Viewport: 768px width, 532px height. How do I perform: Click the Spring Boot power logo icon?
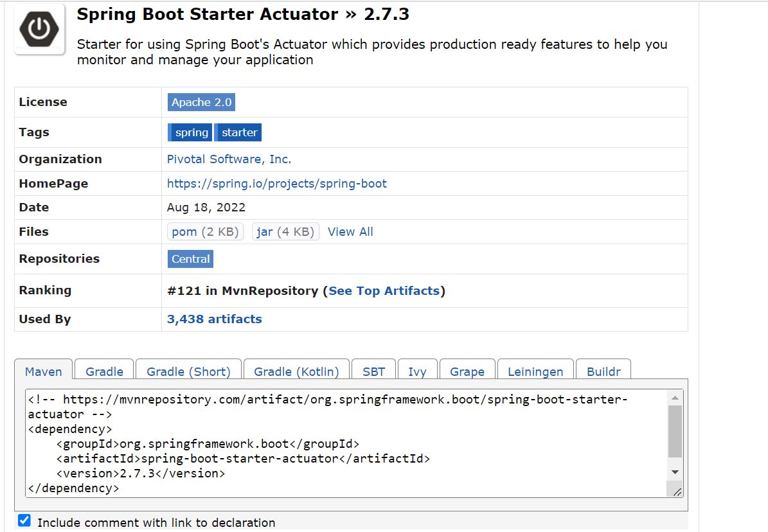[x=39, y=30]
